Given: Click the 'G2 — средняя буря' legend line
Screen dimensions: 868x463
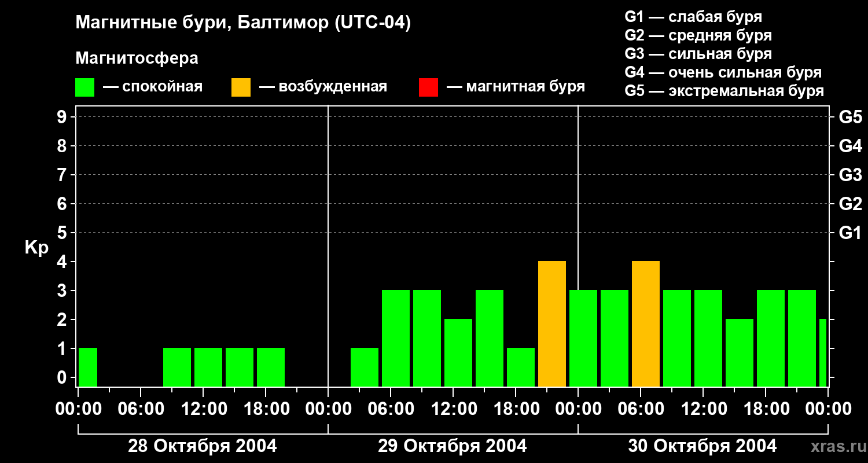Looking at the screenshot, I should [x=698, y=35].
